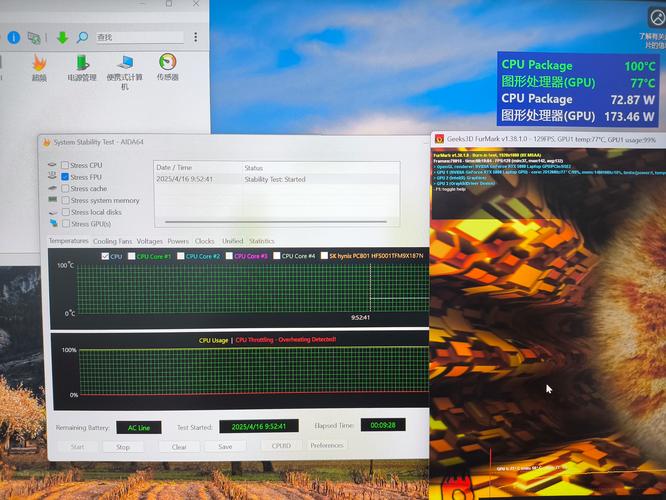Enable the Stress CPU checkbox
Screen dimensions: 666x500
click(66, 165)
